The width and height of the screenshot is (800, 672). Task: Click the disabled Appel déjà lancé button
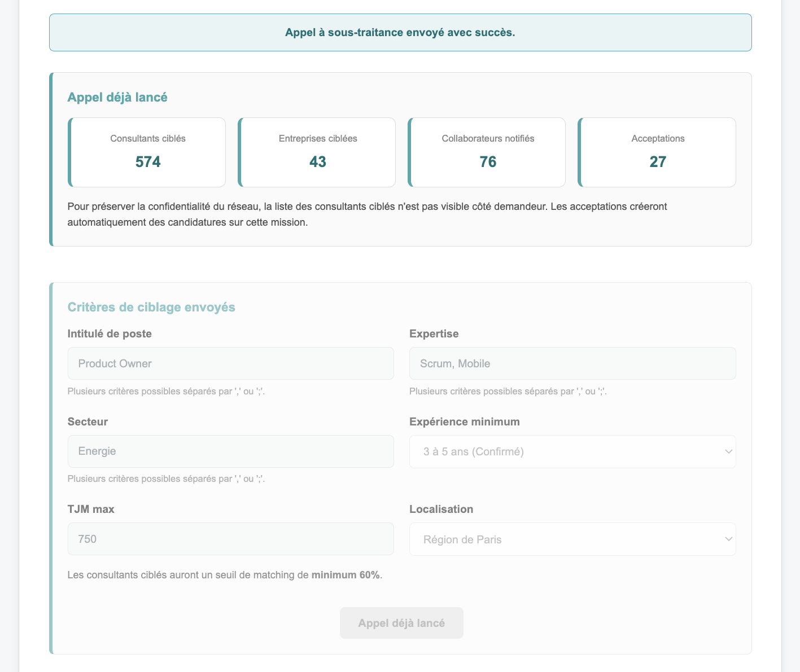point(401,623)
